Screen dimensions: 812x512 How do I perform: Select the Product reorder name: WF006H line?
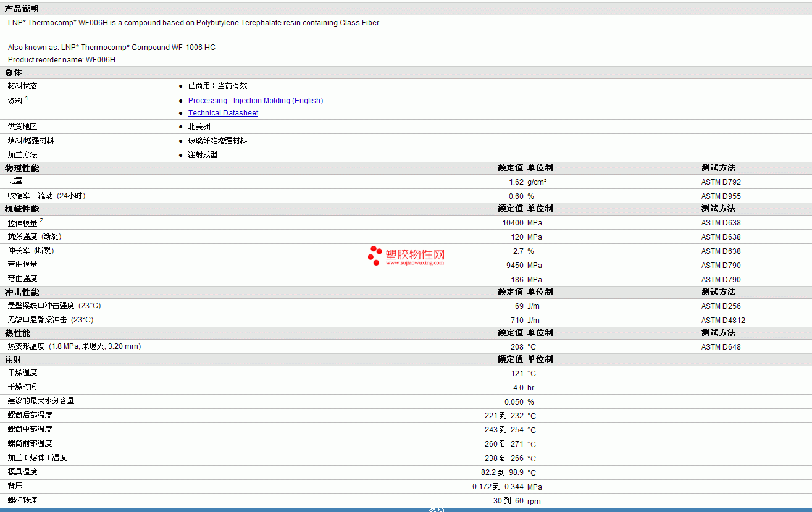[x=62, y=60]
